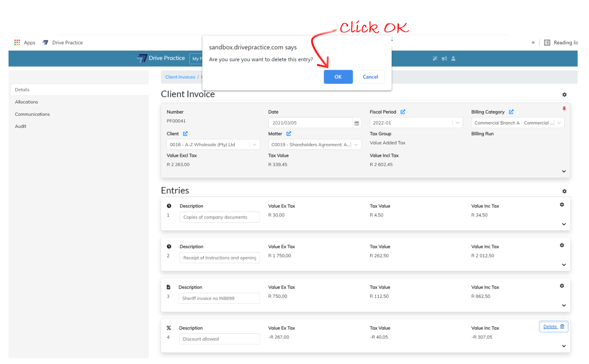Click the megaphone announcements icon in the header
The height and width of the screenshot is (364, 589).
(444, 59)
